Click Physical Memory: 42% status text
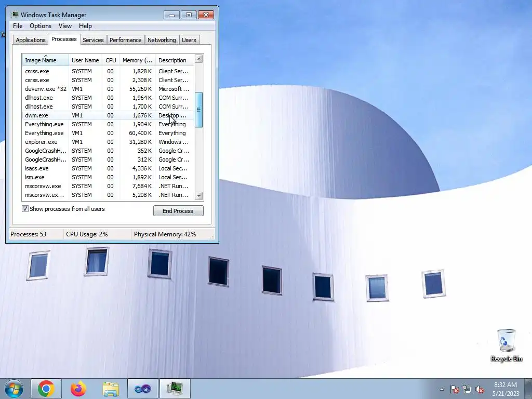 click(x=165, y=234)
